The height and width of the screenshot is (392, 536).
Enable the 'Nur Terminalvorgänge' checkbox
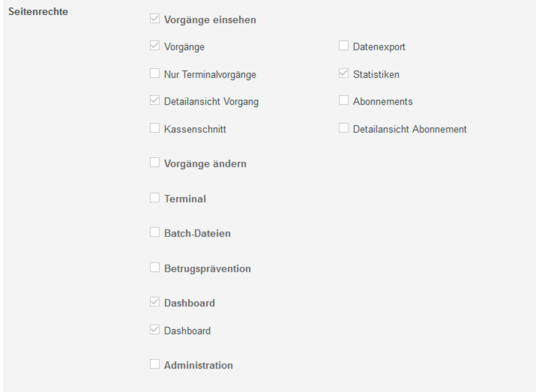pyautogui.click(x=155, y=73)
